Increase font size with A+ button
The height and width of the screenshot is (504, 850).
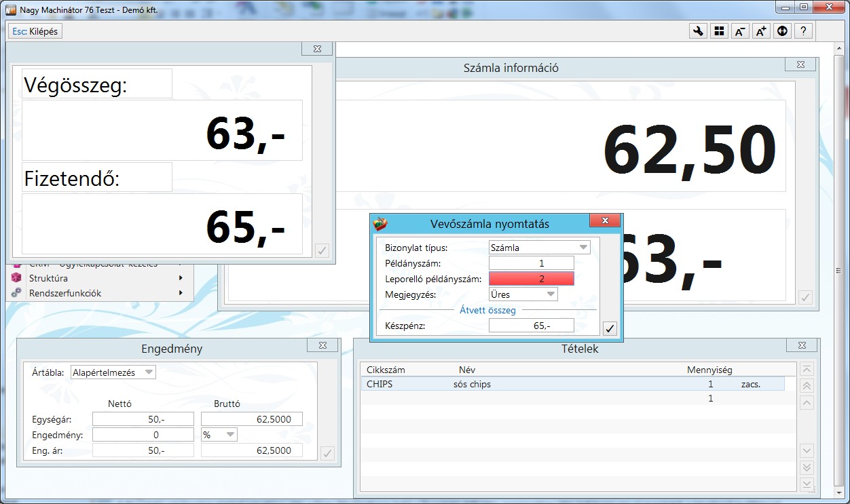(x=761, y=31)
